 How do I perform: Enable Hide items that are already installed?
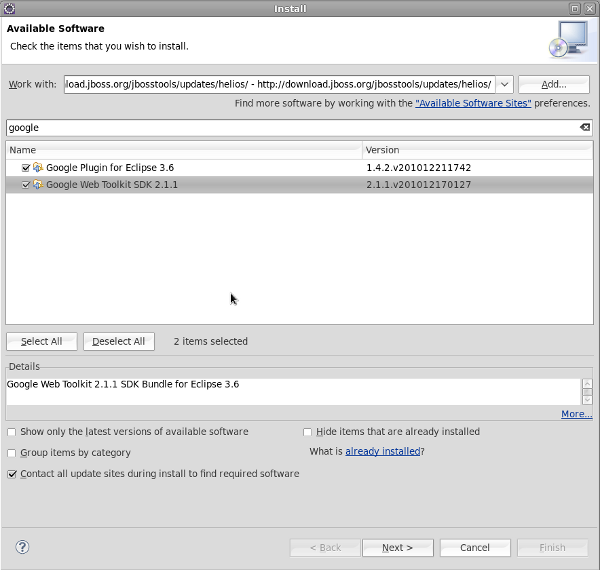coord(307,432)
